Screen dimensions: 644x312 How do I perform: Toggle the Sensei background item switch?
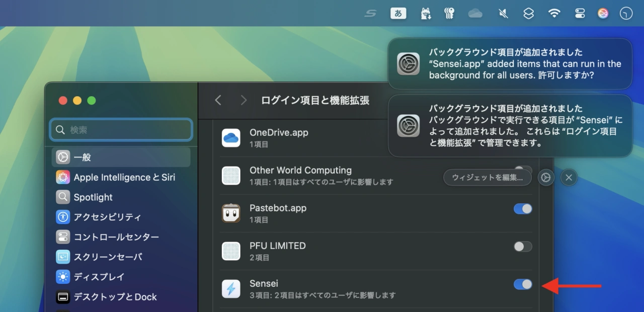click(x=523, y=284)
